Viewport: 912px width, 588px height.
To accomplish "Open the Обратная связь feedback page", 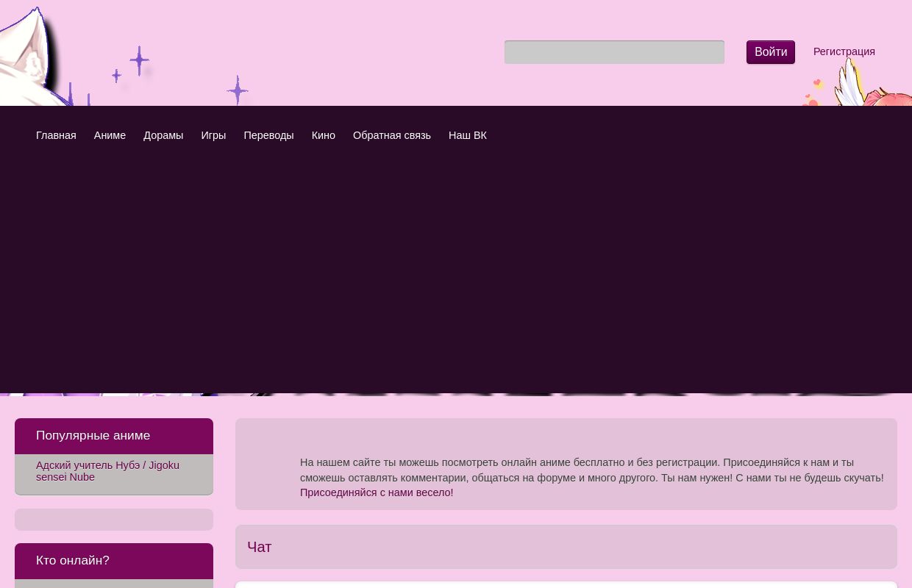I will click(x=391, y=135).
